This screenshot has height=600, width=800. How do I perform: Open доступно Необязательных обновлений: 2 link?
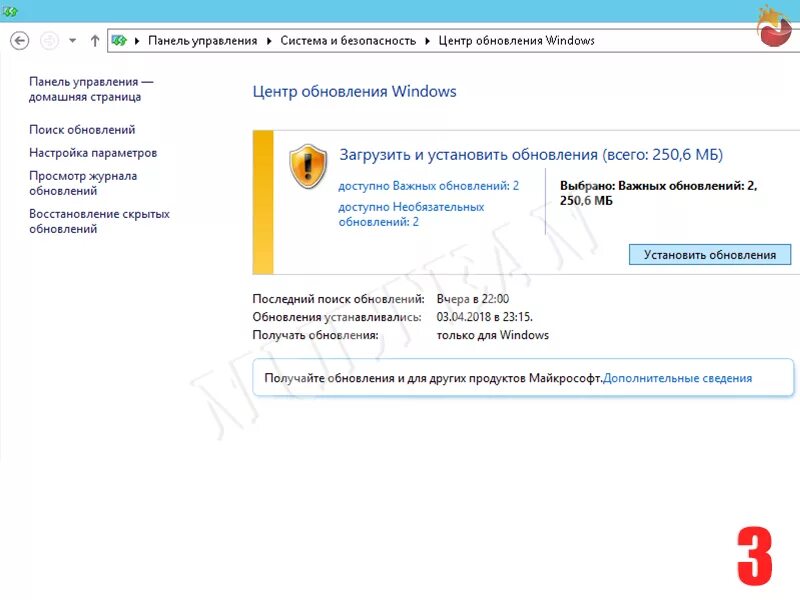(x=411, y=214)
